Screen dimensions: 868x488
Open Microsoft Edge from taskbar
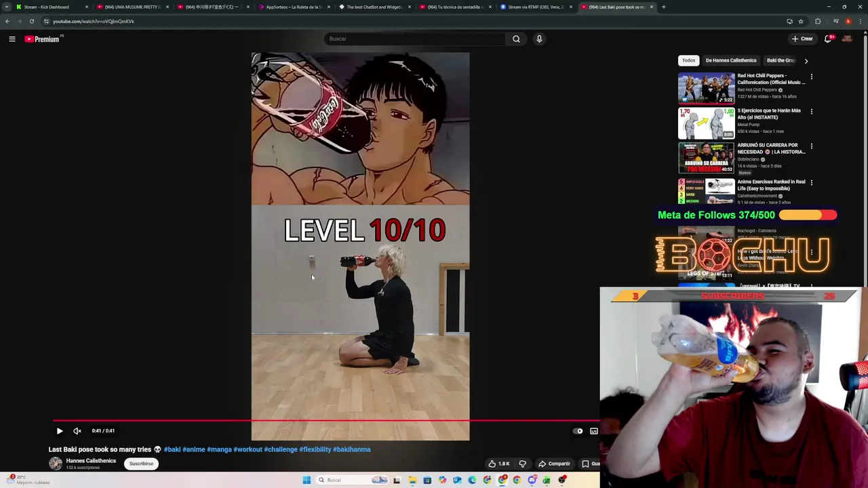[x=472, y=480]
